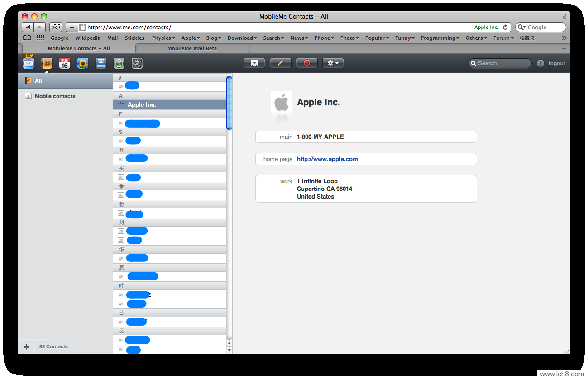Image resolution: width=588 pixels, height=379 pixels.
Task: Open the help question mark icon
Action: 540,63
